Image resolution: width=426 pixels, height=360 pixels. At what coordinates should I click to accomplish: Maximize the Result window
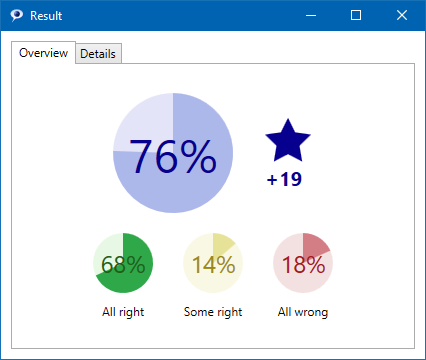pos(356,15)
